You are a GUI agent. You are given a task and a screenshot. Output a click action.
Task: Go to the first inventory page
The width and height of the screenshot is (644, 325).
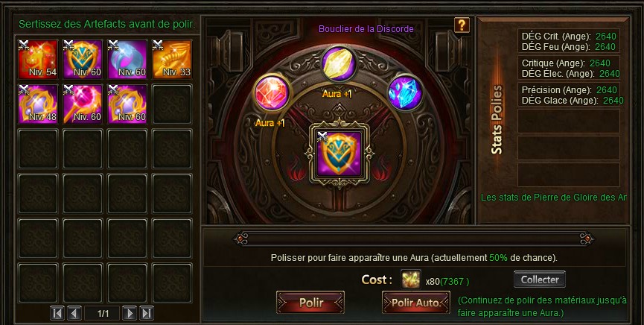coord(57,314)
